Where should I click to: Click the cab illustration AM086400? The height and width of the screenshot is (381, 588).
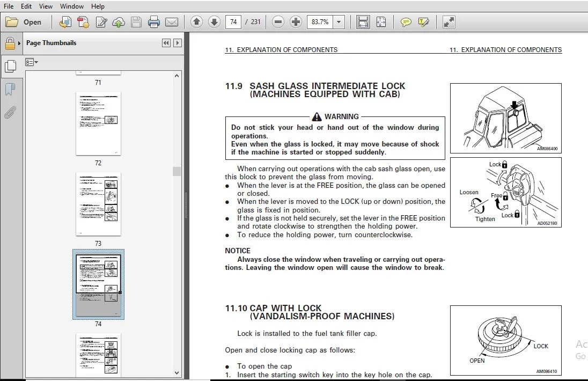505,118
